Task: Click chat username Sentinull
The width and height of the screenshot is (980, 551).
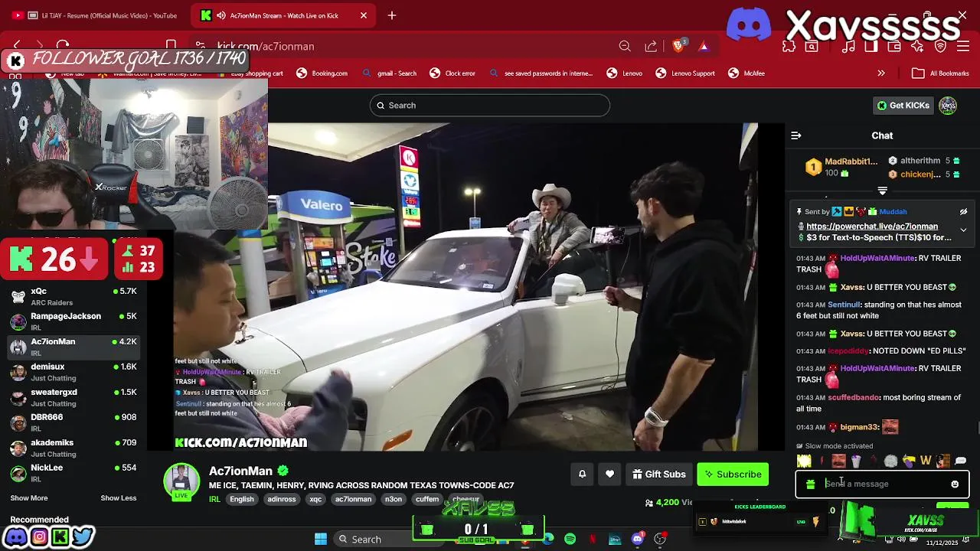Action: pyautogui.click(x=844, y=305)
